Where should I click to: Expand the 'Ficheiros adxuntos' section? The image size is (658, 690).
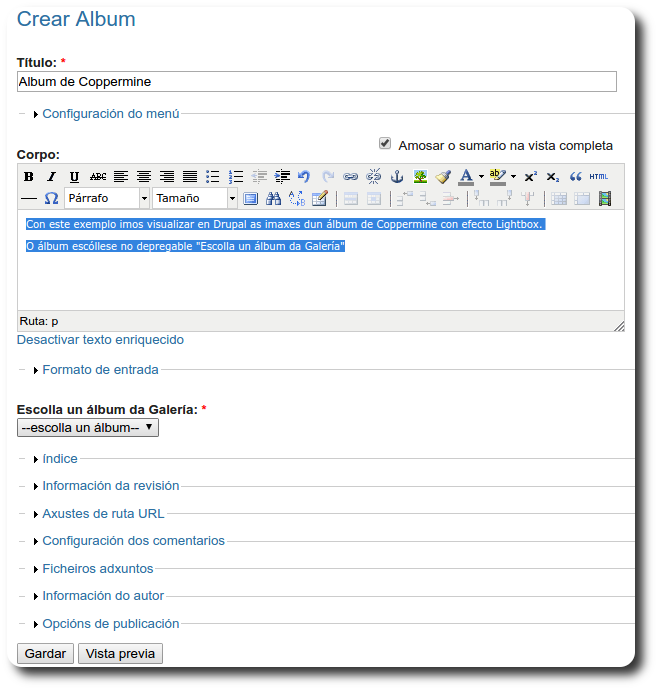coord(97,569)
